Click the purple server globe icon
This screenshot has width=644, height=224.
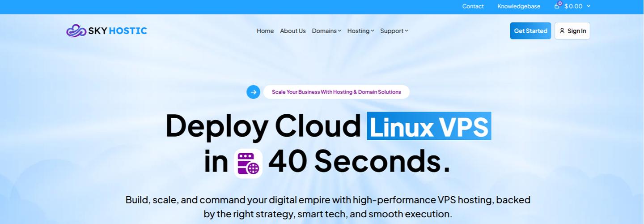pyautogui.click(x=248, y=164)
